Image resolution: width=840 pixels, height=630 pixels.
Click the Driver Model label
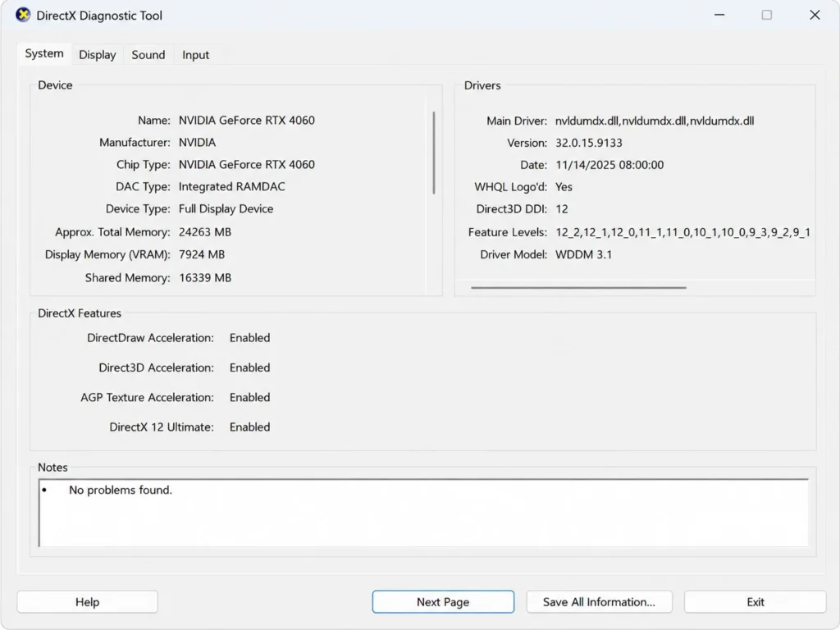point(514,254)
